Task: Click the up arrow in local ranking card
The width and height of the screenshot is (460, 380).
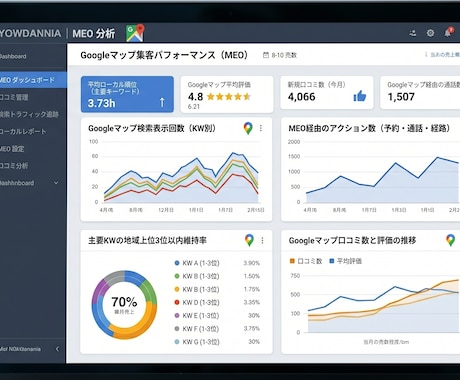Action: [162, 102]
